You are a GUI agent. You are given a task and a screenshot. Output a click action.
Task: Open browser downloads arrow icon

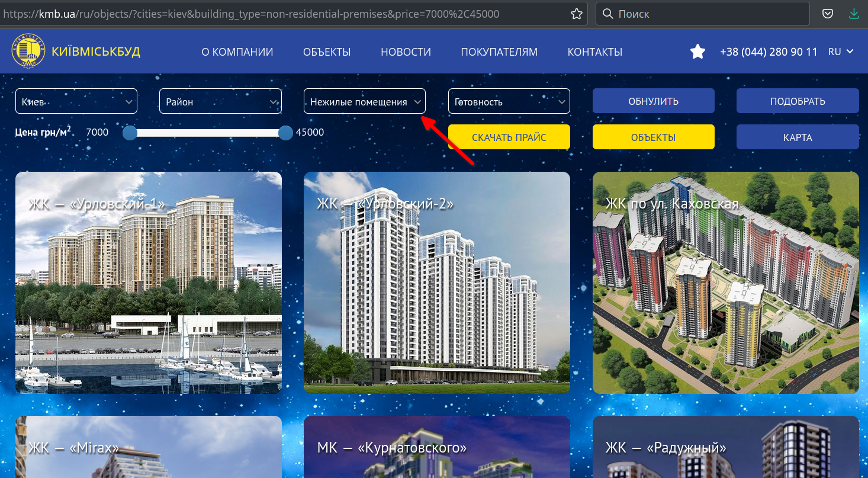854,14
